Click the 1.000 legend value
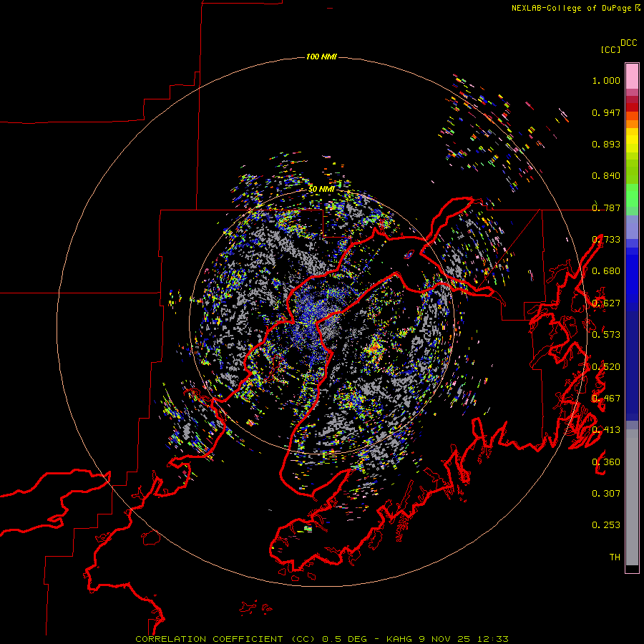This screenshot has height=644, width=644. tap(606, 81)
